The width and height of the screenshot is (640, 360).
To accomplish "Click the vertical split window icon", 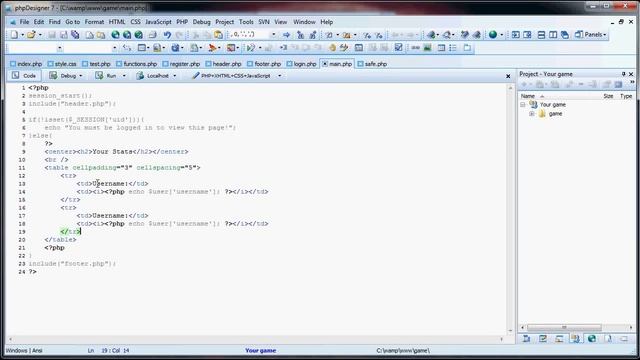I will [x=553, y=35].
